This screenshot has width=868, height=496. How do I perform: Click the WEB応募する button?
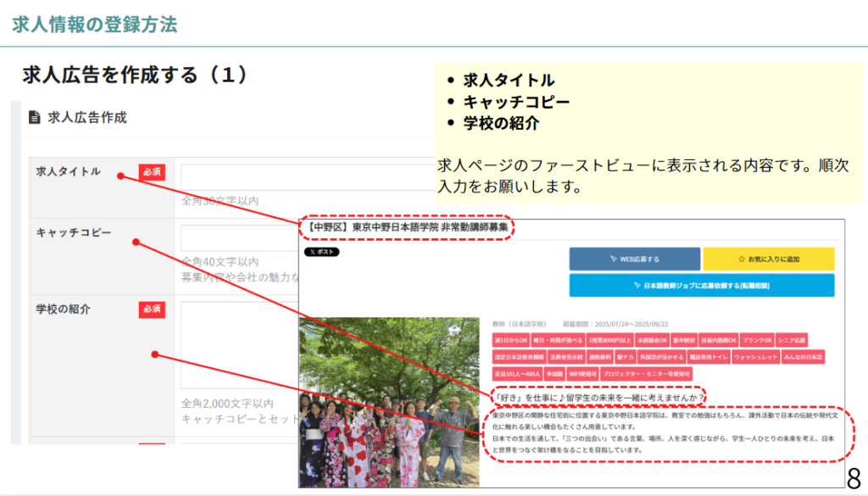tap(634, 259)
